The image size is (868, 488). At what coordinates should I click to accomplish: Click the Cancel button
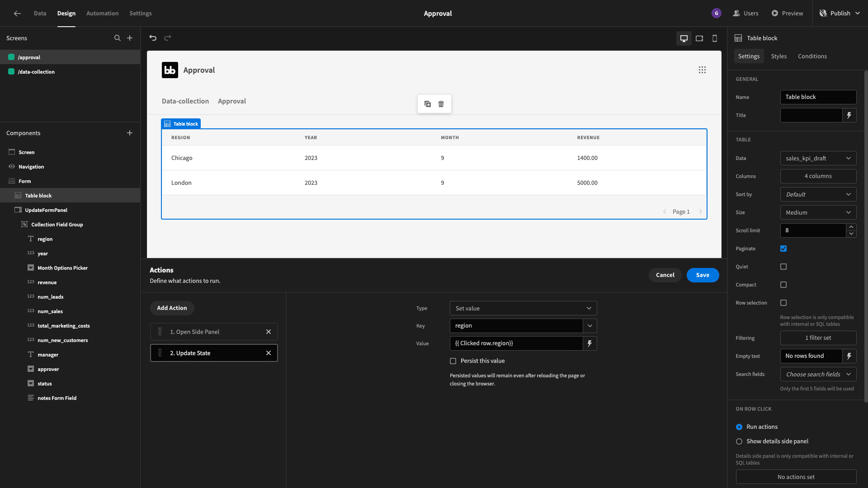tap(665, 275)
